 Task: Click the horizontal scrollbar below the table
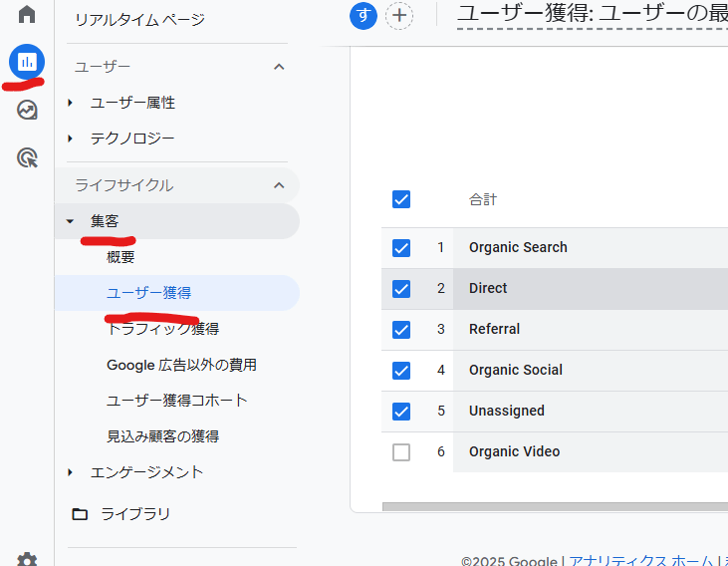(554, 506)
